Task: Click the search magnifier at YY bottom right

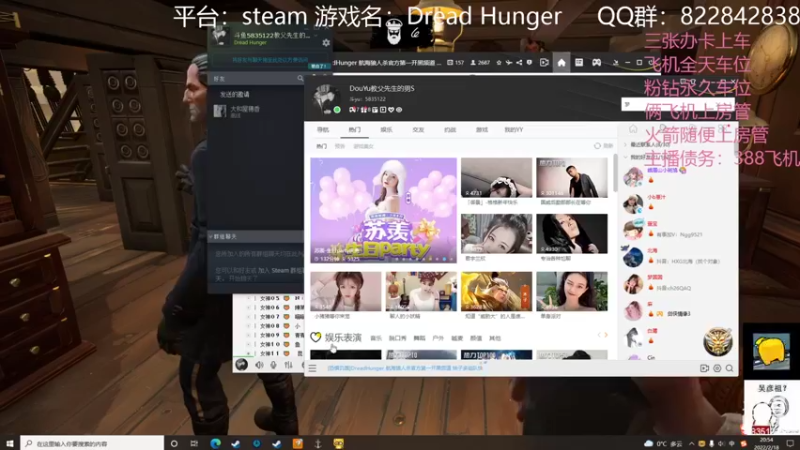Action: click(730, 368)
